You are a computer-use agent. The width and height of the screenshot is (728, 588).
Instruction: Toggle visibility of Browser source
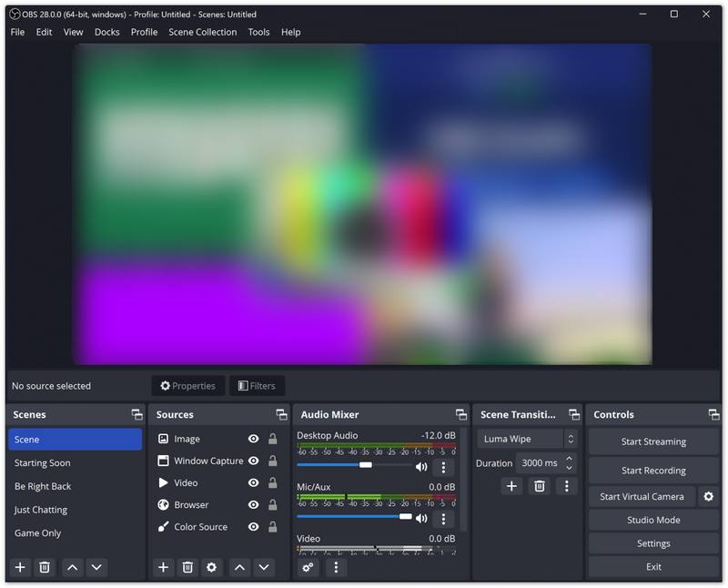click(x=254, y=504)
